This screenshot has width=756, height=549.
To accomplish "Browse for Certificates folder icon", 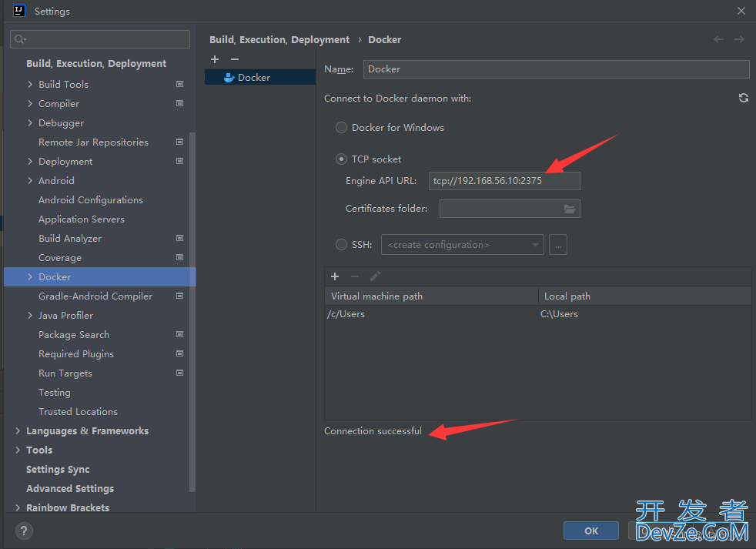I will (570, 209).
